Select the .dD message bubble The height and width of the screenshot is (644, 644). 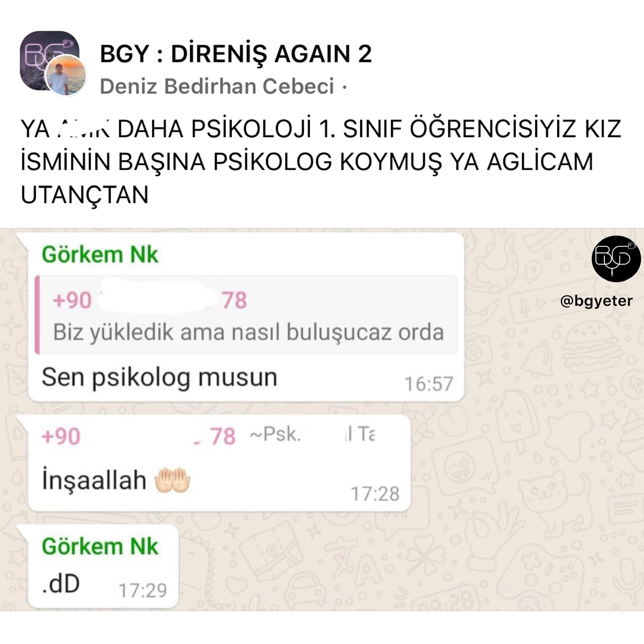pos(103,567)
